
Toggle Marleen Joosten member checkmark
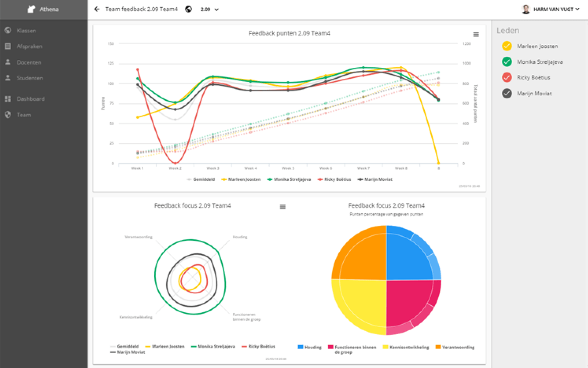507,46
